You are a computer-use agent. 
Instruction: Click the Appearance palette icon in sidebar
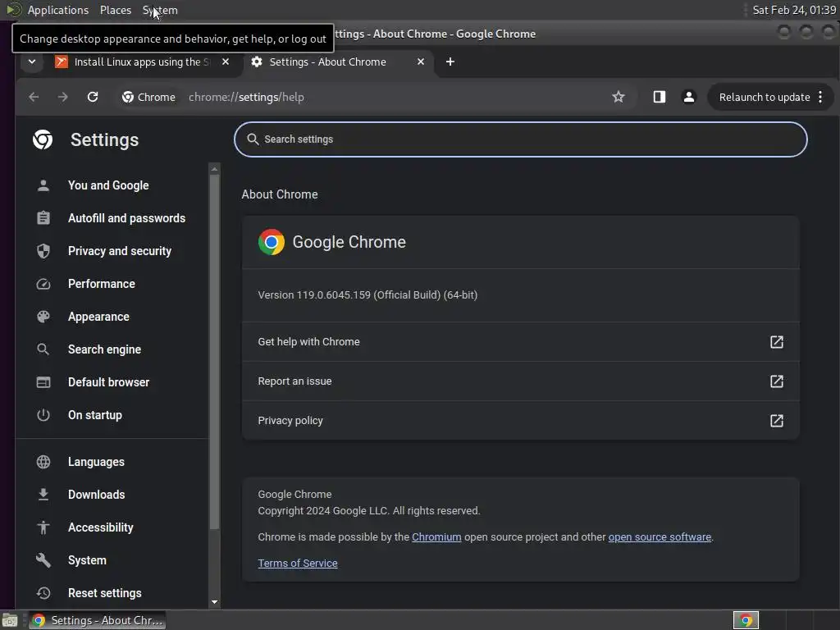43,317
